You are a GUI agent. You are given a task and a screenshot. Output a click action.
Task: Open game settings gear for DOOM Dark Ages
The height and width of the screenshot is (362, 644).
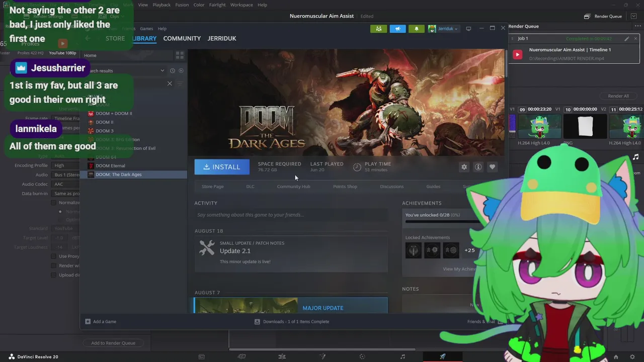(x=464, y=167)
